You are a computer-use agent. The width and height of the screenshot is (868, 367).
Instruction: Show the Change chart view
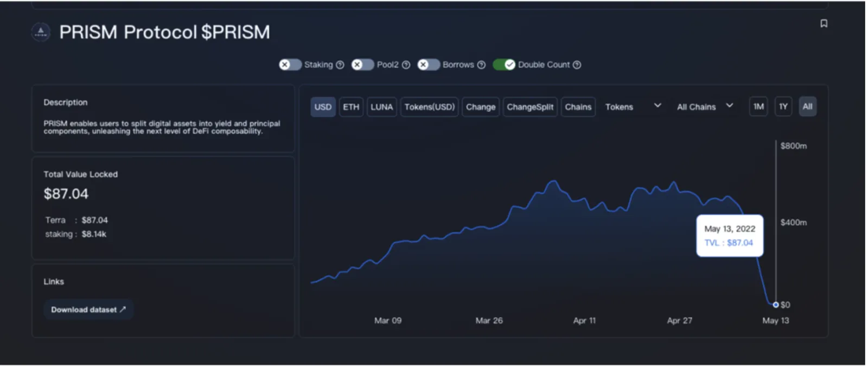point(481,107)
